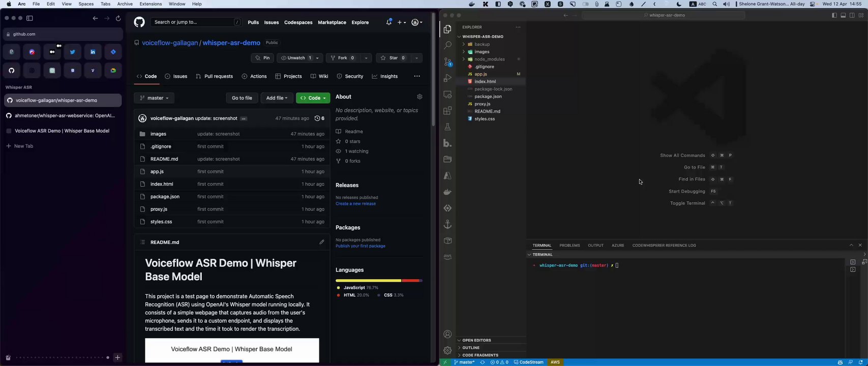
Task: Maximize the terminal panel with the caret
Action: point(851,245)
